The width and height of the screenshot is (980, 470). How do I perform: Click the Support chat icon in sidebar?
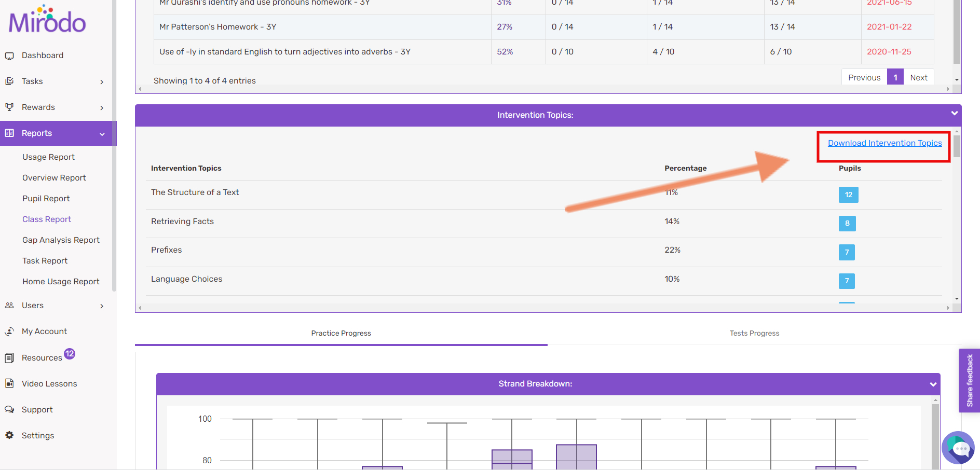coord(9,409)
